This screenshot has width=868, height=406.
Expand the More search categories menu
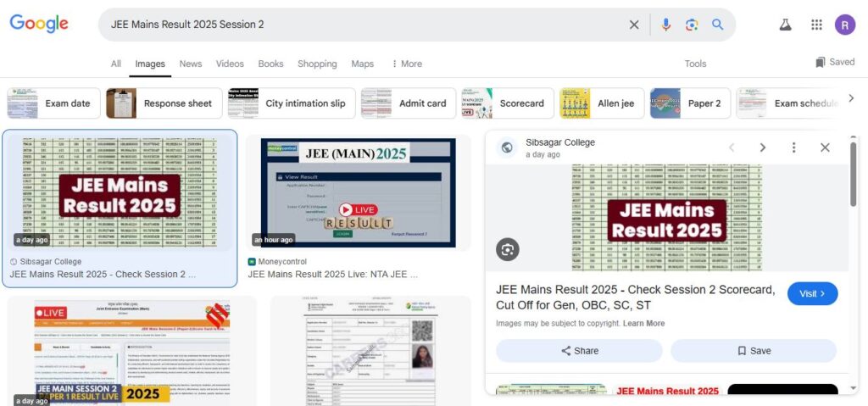pos(407,64)
